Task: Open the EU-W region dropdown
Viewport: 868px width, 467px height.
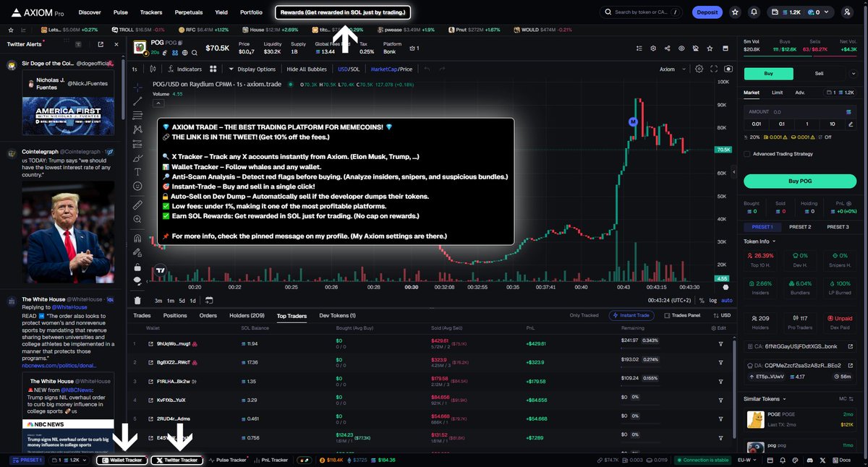Action: [x=746, y=460]
